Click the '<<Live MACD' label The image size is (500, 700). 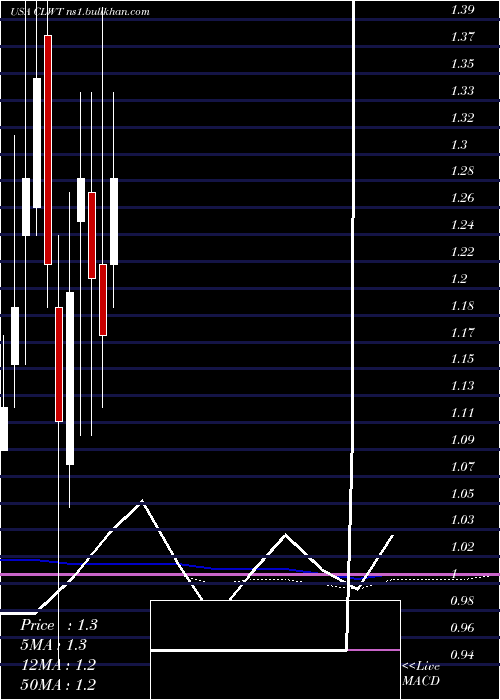(x=421, y=674)
